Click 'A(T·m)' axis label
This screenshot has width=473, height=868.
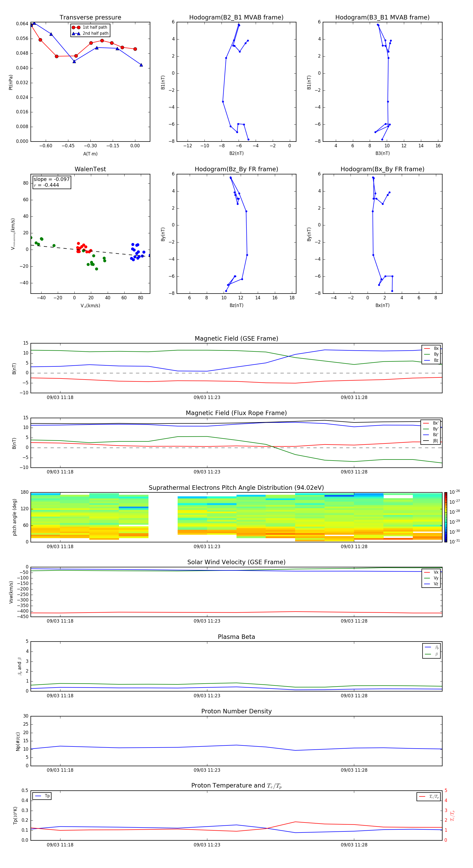(90, 154)
